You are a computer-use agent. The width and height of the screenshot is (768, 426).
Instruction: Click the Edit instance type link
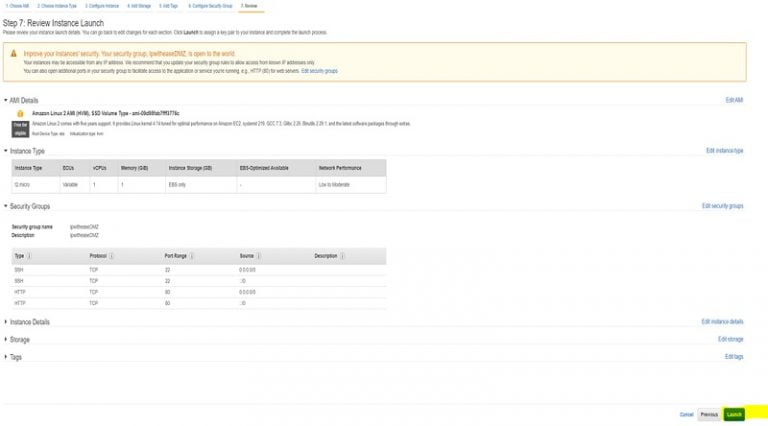tap(724, 150)
